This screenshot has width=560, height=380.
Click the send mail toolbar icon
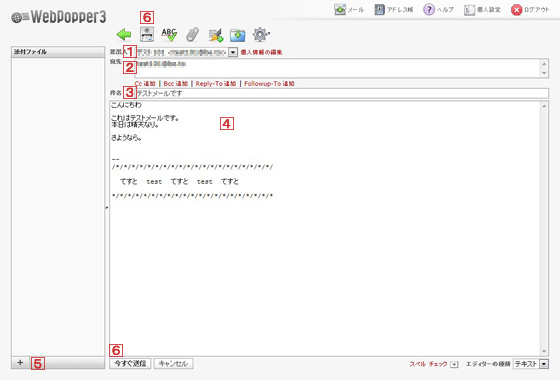147,34
